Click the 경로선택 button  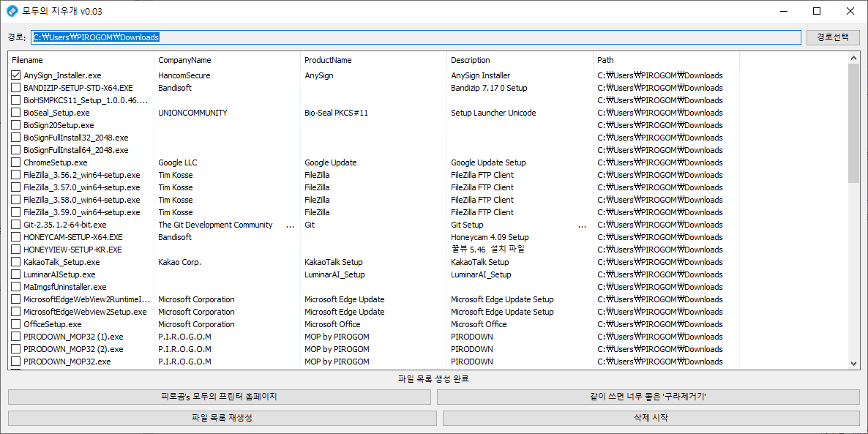pyautogui.click(x=833, y=37)
